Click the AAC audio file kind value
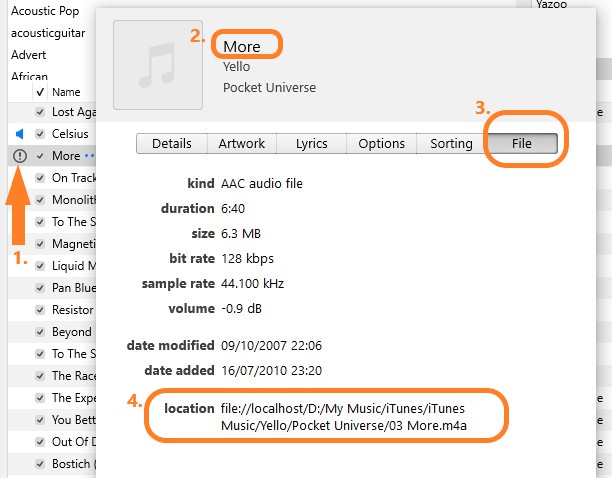 [262, 183]
